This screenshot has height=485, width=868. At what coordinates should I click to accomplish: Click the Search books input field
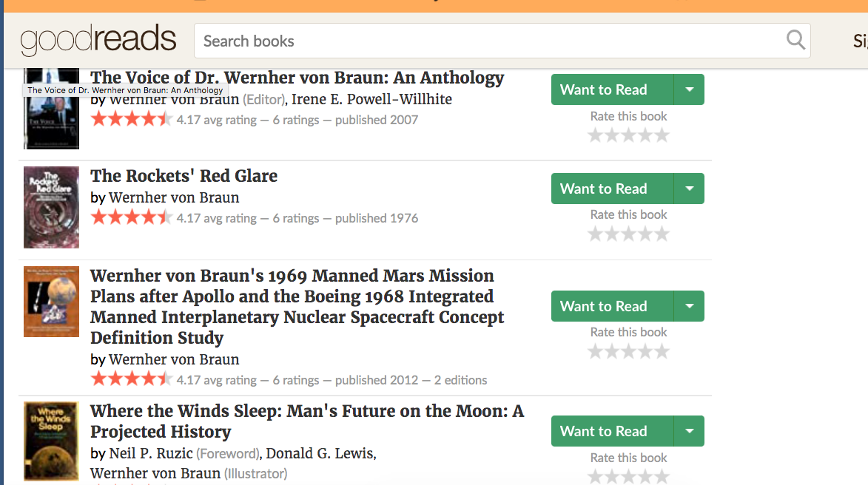(x=488, y=41)
